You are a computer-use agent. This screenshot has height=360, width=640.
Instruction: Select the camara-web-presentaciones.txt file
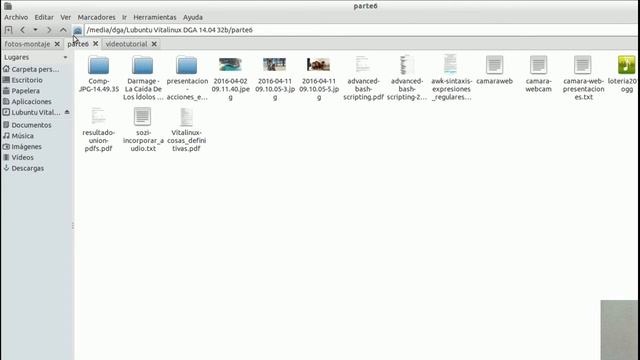(582, 65)
